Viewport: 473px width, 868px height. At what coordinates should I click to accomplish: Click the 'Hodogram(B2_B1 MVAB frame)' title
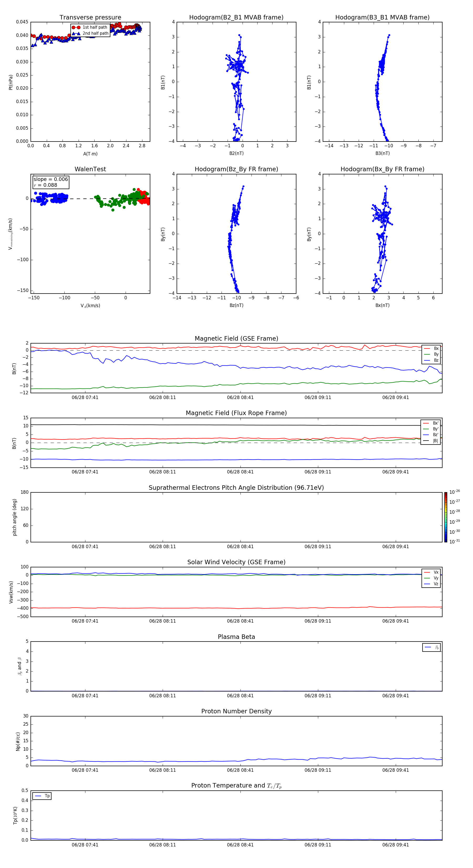click(x=236, y=18)
